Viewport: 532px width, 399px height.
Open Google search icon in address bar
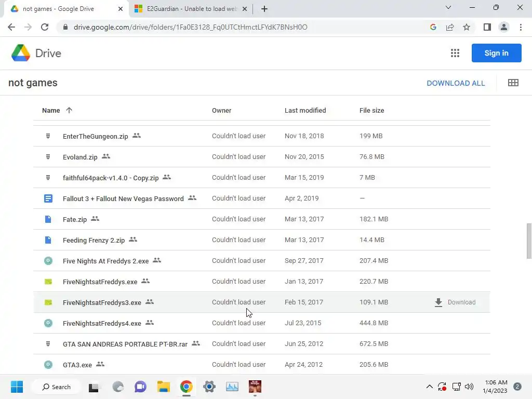[x=433, y=27]
